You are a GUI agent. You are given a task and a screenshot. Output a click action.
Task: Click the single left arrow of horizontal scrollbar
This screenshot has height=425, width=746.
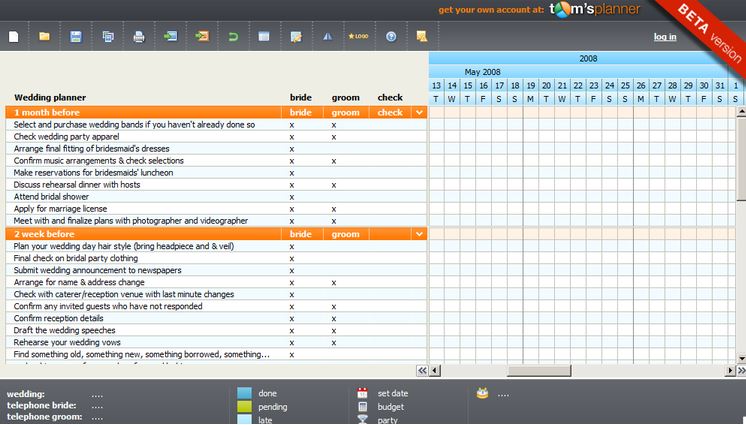435,371
